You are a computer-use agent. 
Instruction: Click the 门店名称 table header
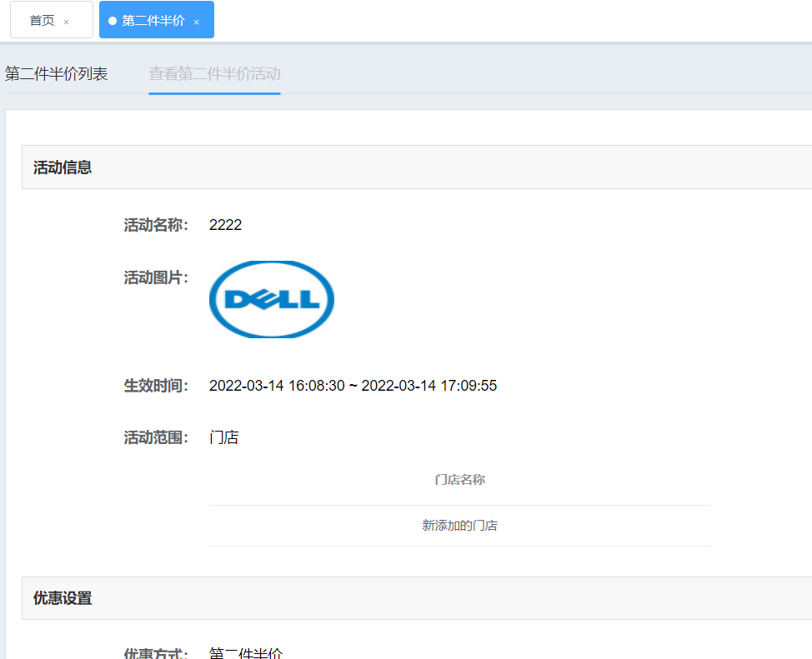(x=460, y=480)
